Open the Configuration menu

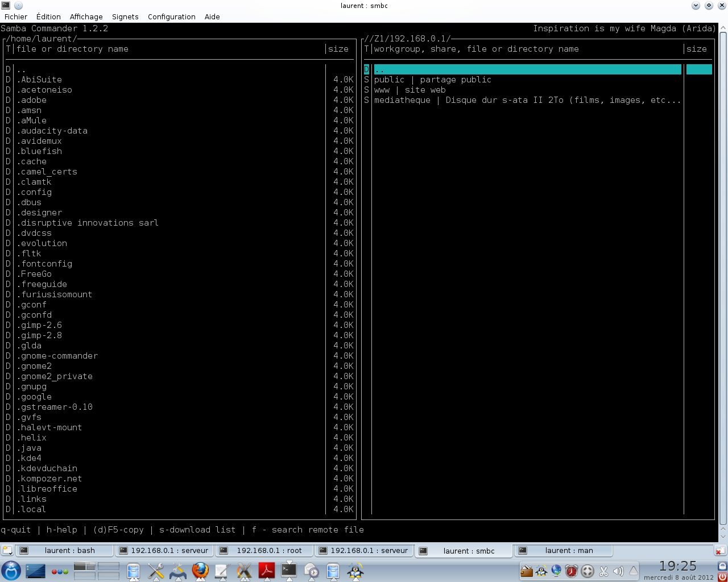click(172, 16)
